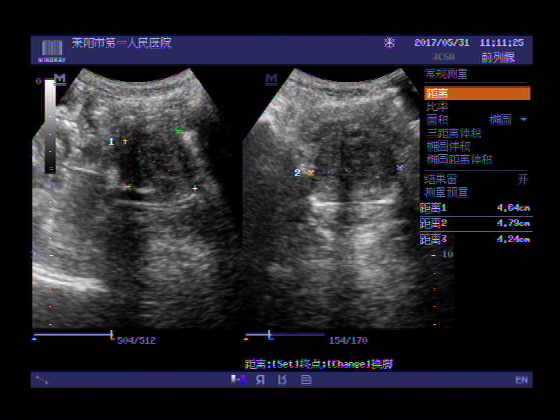Image resolution: width=560 pixels, height=420 pixels.
Task: Click the left cine review slider bar
Action: [x=73, y=335]
